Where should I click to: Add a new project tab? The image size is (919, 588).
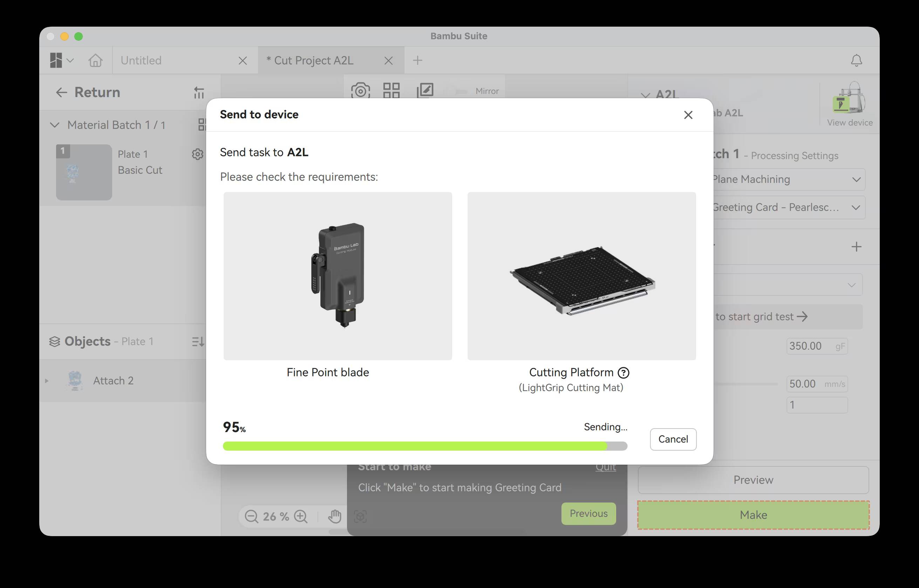point(418,60)
